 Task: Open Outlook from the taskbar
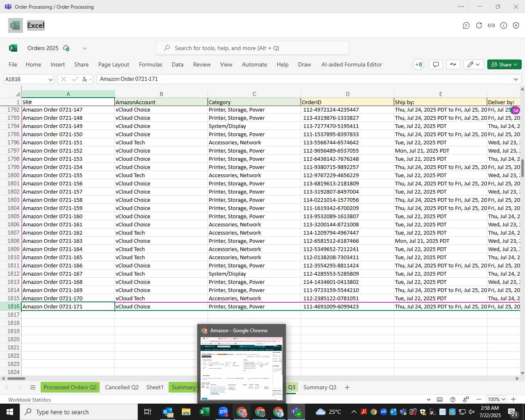click(168, 412)
